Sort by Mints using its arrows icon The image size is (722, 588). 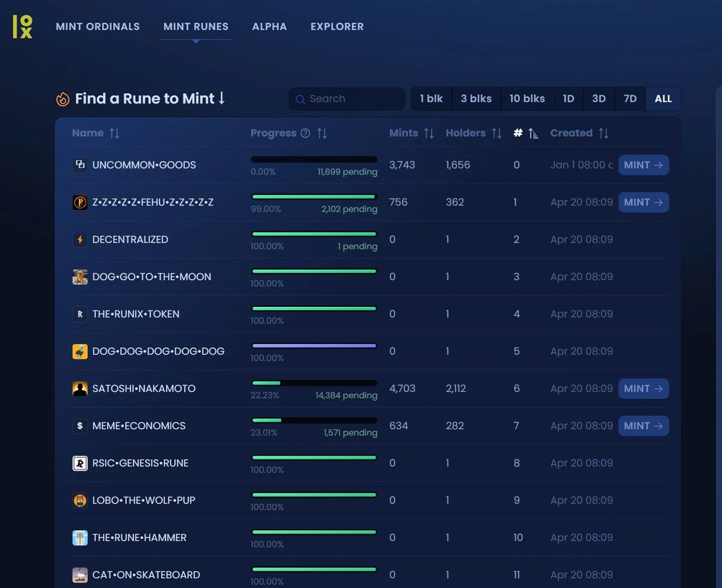429,133
